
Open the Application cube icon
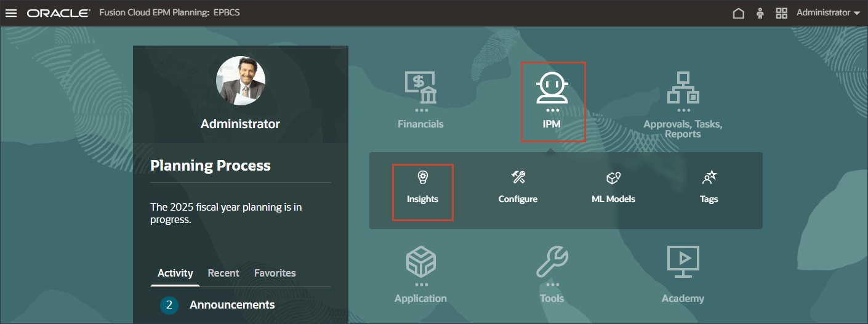tap(420, 261)
